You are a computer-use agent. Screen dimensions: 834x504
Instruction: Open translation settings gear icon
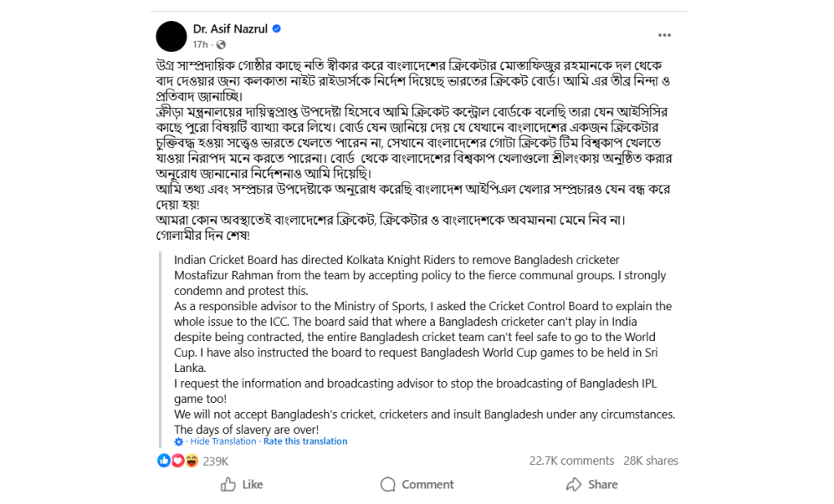179,441
